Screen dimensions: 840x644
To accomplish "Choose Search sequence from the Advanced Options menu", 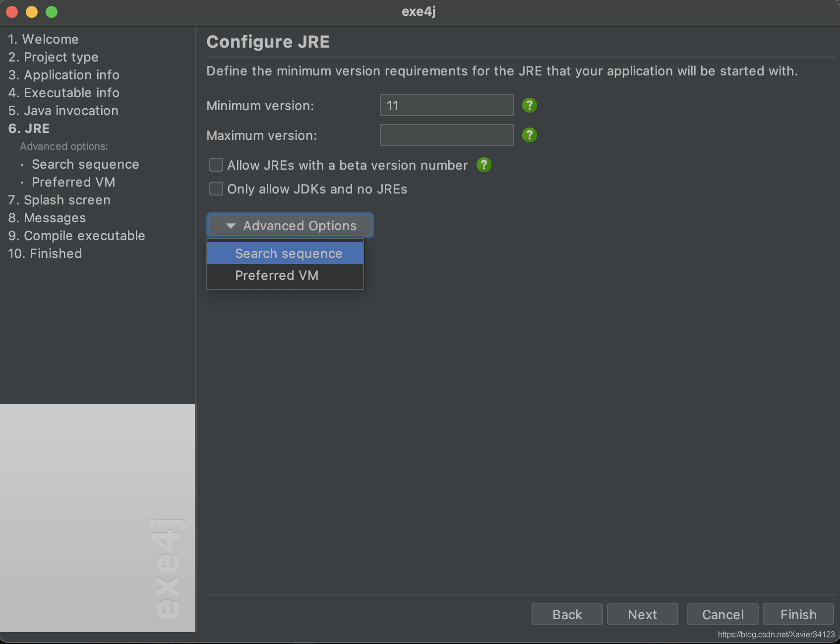I will tap(285, 253).
